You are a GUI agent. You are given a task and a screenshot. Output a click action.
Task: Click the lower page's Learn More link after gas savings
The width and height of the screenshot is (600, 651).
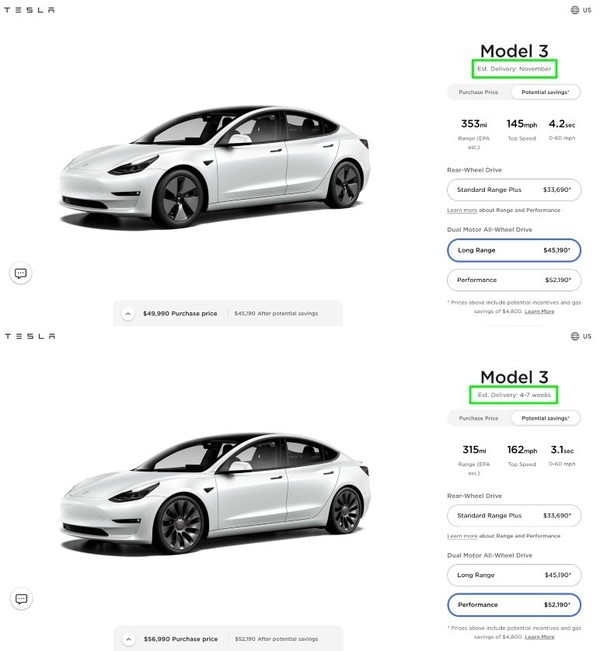coord(540,637)
